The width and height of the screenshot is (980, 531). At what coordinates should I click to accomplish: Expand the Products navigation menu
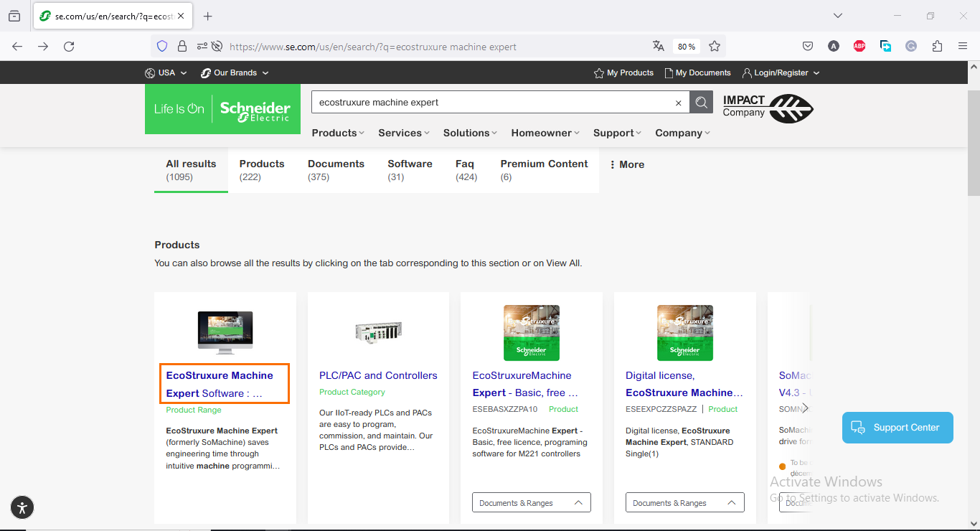[x=338, y=133]
